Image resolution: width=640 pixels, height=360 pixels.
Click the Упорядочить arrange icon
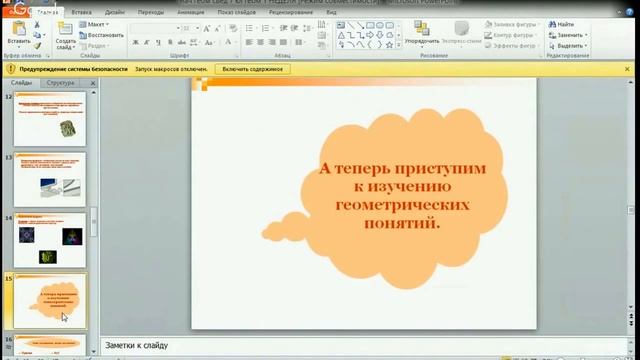click(422, 28)
